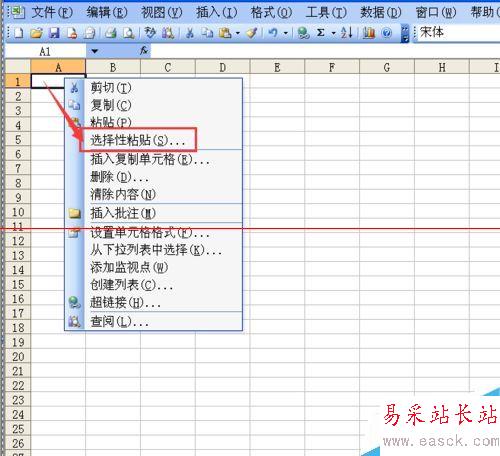Click the Print icon in toolbar

click(111, 33)
